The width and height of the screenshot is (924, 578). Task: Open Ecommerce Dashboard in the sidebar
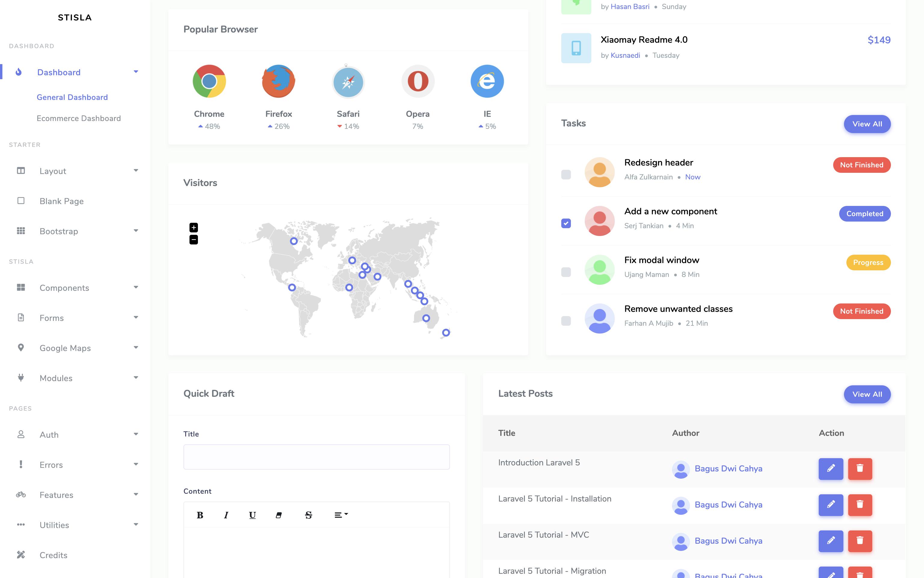point(79,119)
